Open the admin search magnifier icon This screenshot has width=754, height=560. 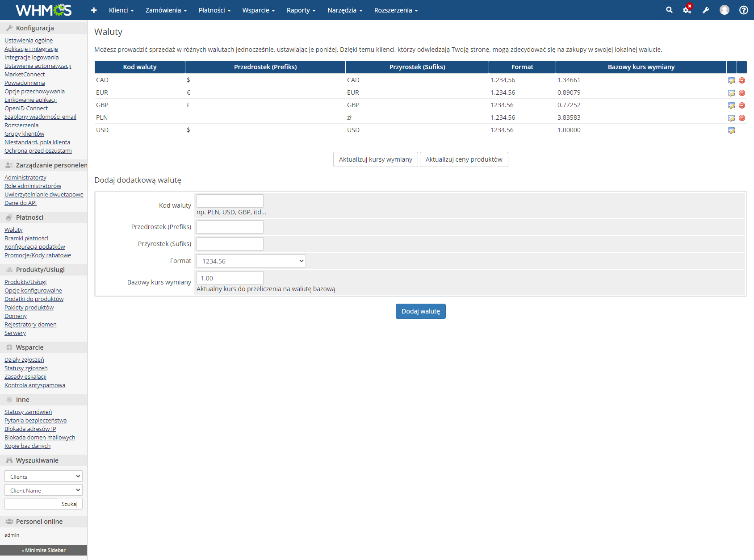click(x=669, y=9)
